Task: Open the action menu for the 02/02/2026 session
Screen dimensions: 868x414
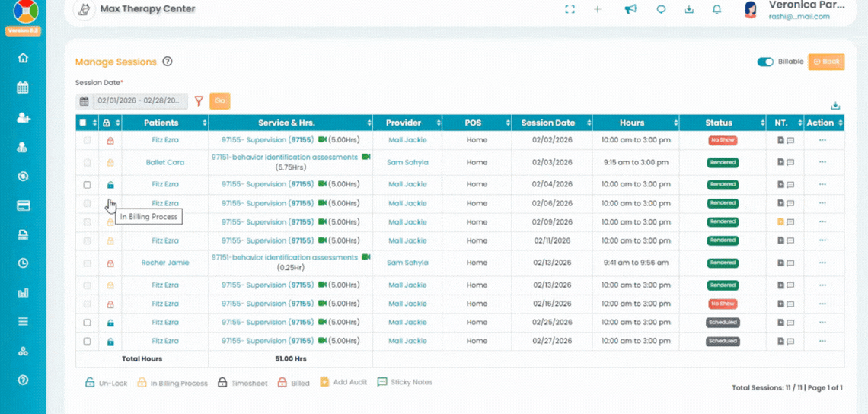Action: (822, 140)
